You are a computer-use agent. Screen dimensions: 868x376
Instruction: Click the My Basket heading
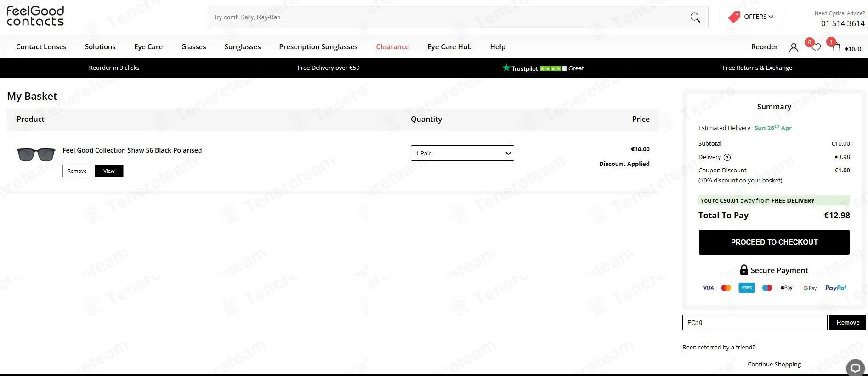point(32,96)
